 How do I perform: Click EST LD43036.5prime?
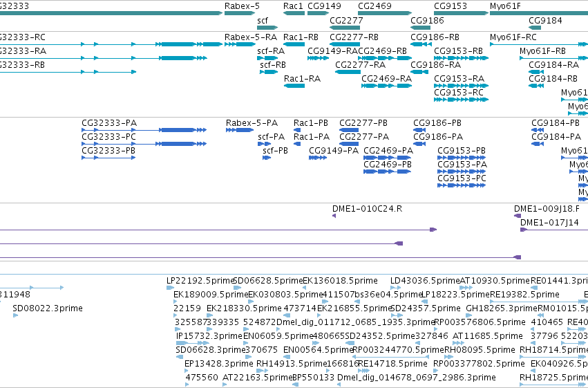click(396, 288)
